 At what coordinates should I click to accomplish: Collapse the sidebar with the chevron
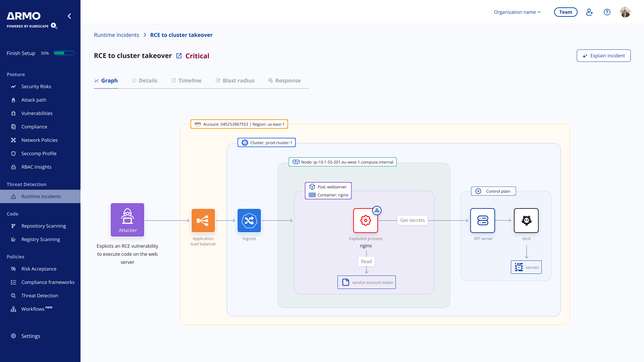(69, 16)
